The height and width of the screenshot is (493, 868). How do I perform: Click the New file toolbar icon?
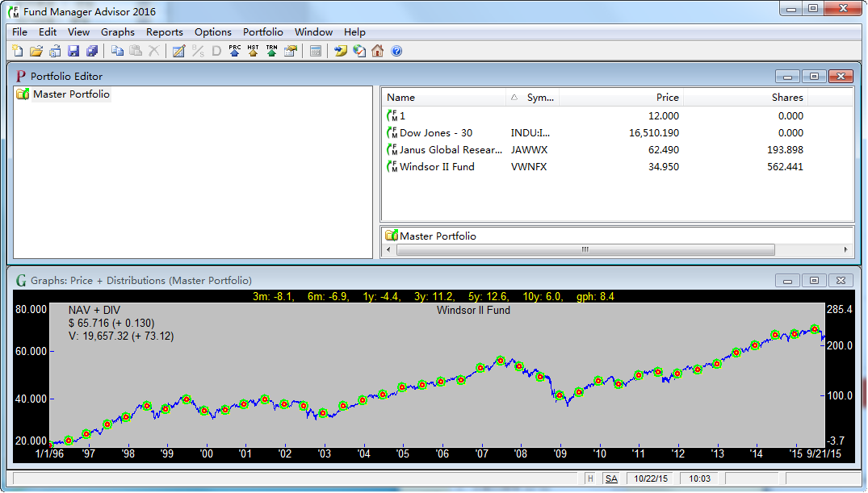click(x=19, y=51)
